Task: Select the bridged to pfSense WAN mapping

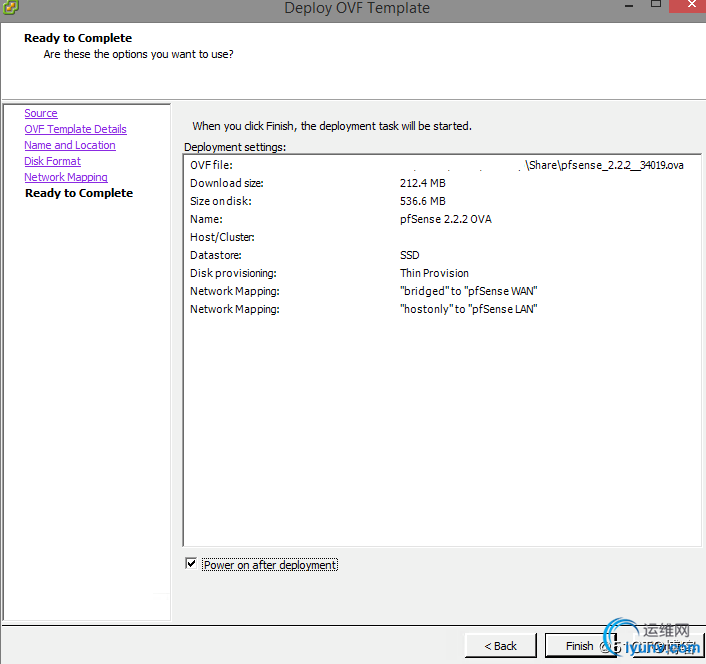Action: coord(469,291)
